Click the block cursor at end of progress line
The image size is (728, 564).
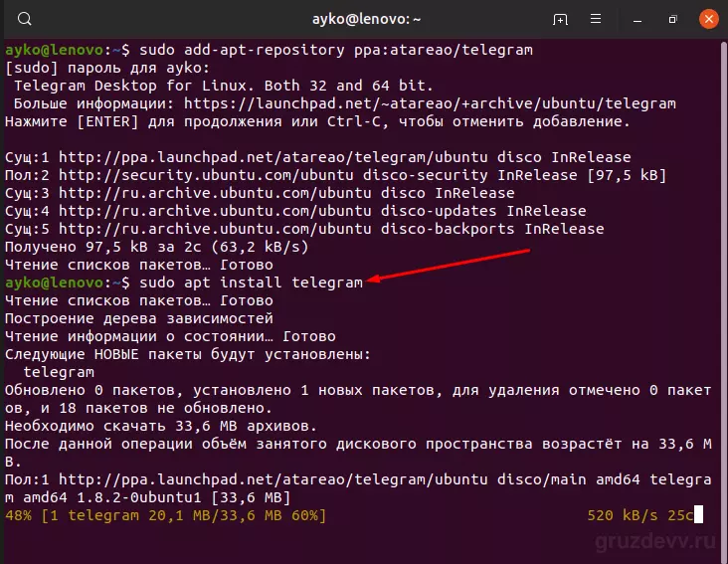tap(698, 515)
